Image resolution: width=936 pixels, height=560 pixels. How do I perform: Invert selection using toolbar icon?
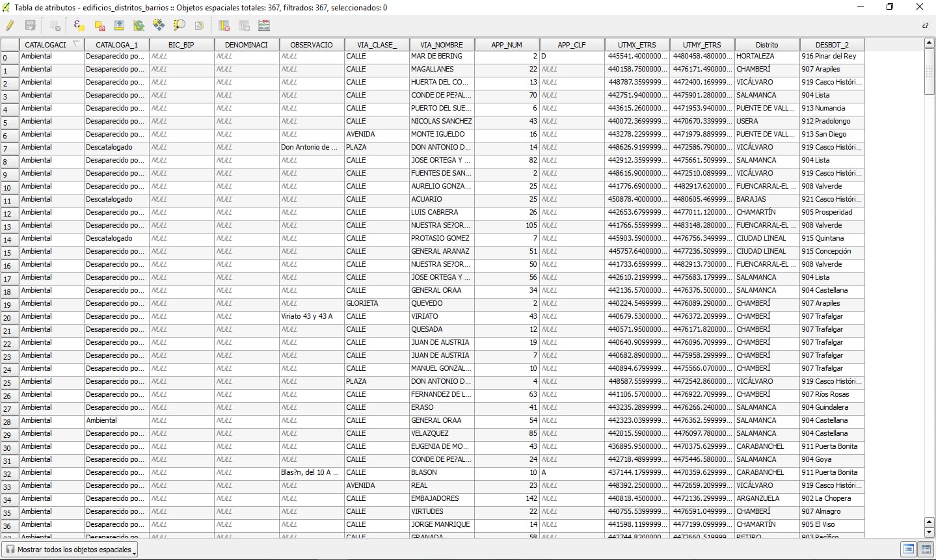coord(139,25)
